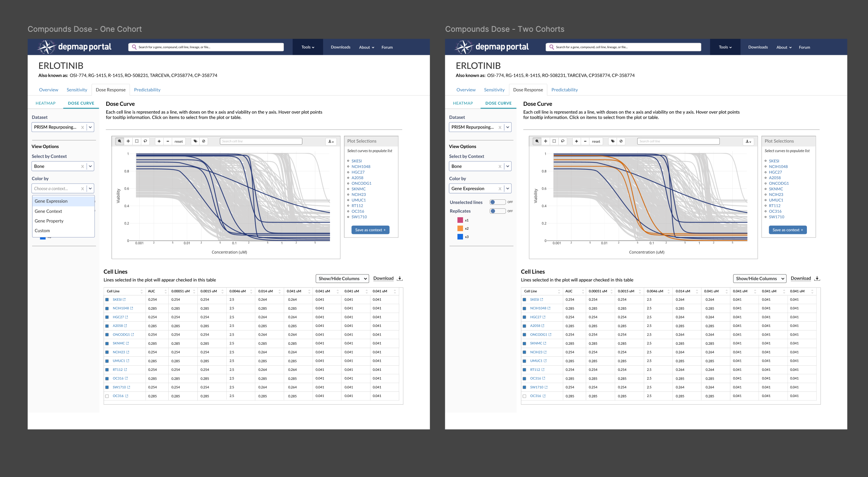The image size is (868, 477).
Task: Click the orange x2 replicate color swatch
Action: pyautogui.click(x=460, y=228)
